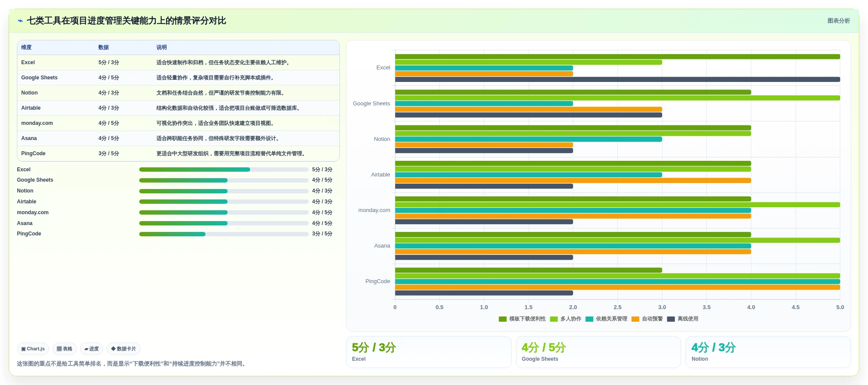
Task: Click description starting 可视化协作突出
Action: [x=215, y=123]
